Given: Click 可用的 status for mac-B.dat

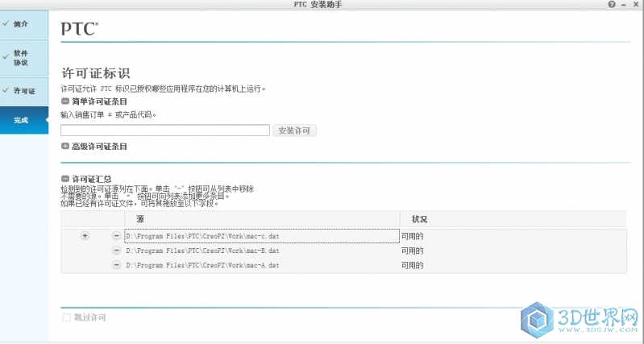Looking at the screenshot, I should (413, 251).
